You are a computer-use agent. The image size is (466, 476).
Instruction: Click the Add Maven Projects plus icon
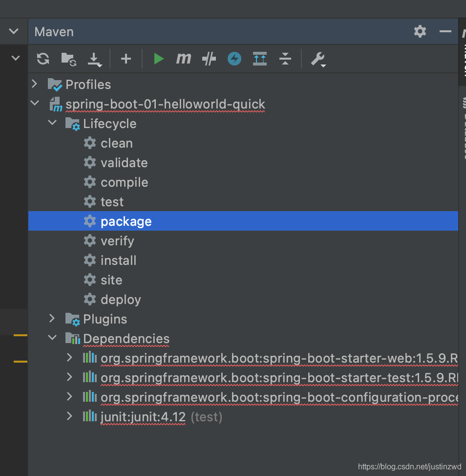[126, 59]
